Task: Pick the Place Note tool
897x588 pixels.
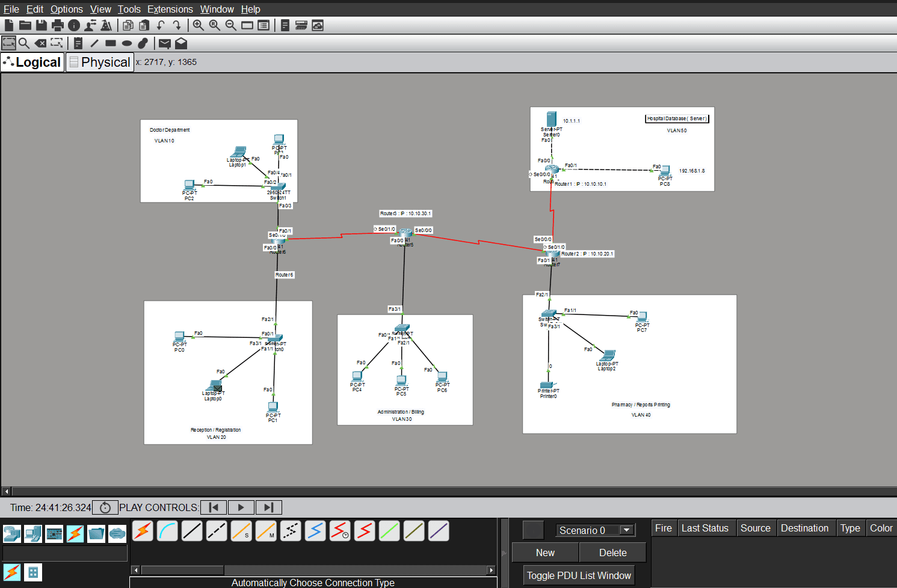Action: tap(78, 43)
